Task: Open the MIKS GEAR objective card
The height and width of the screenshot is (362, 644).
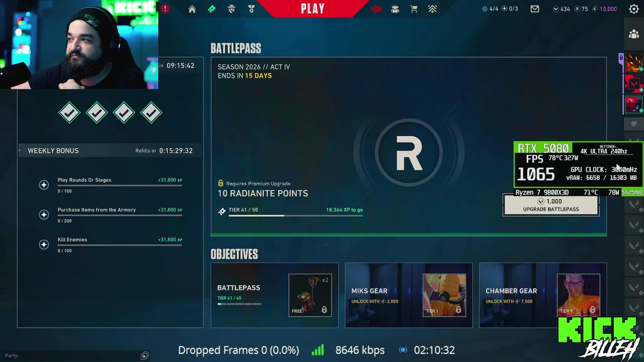Action: click(409, 295)
